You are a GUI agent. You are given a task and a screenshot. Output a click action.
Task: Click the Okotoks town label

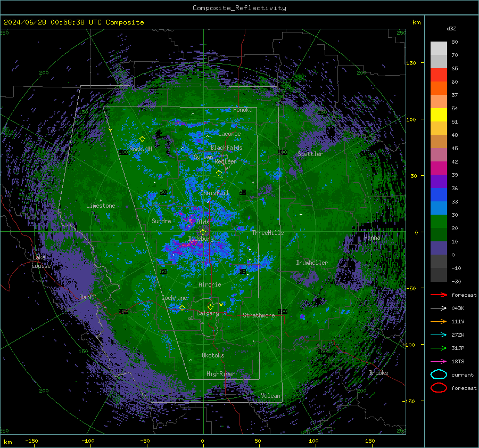tap(213, 355)
